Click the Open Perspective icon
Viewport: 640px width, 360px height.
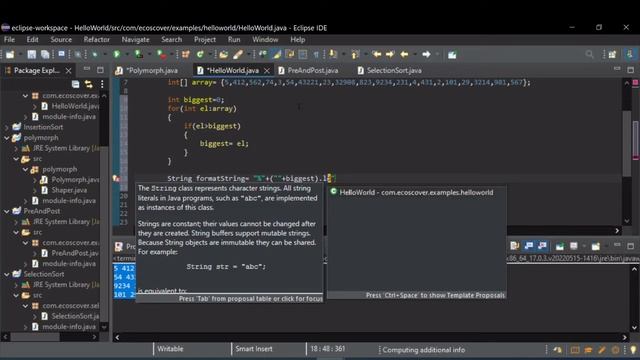pos(612,54)
